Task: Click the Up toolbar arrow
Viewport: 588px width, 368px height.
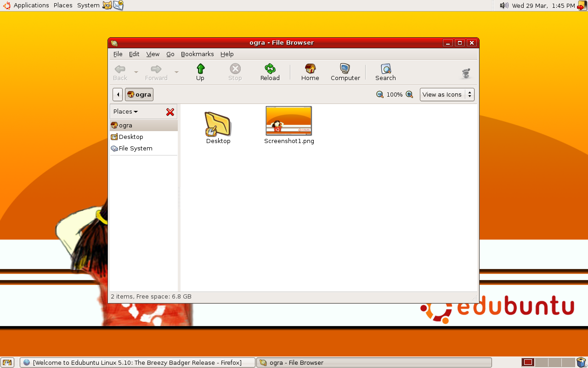Action: [200, 72]
